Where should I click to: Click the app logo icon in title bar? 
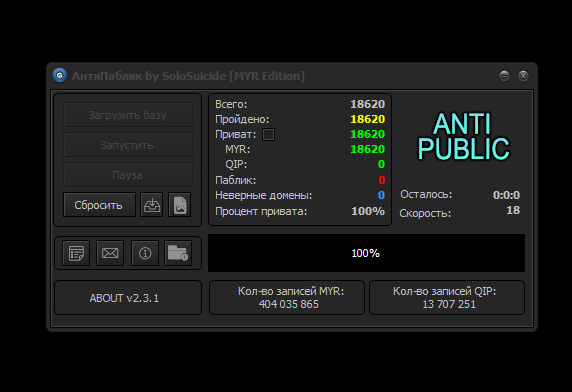point(59,75)
